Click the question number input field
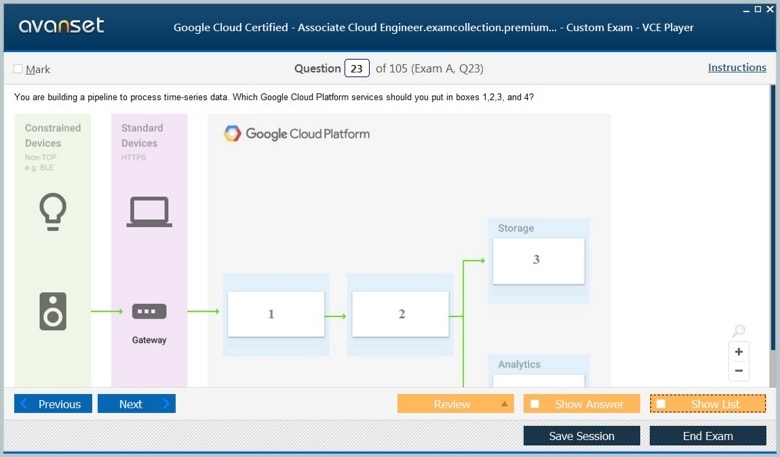The height and width of the screenshot is (457, 780). (357, 69)
